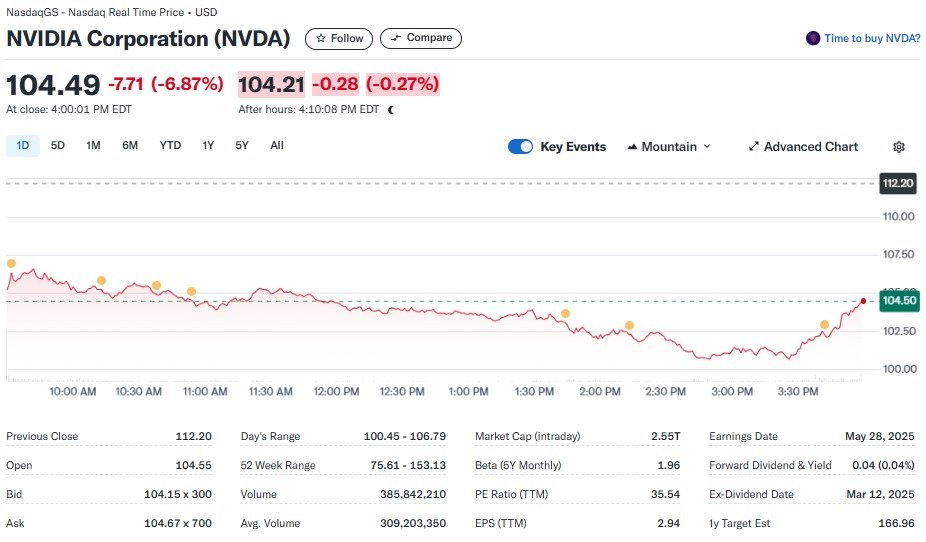Open the Time to buy NVDA? link
Screen dimensions: 926x542
[x=871, y=38]
